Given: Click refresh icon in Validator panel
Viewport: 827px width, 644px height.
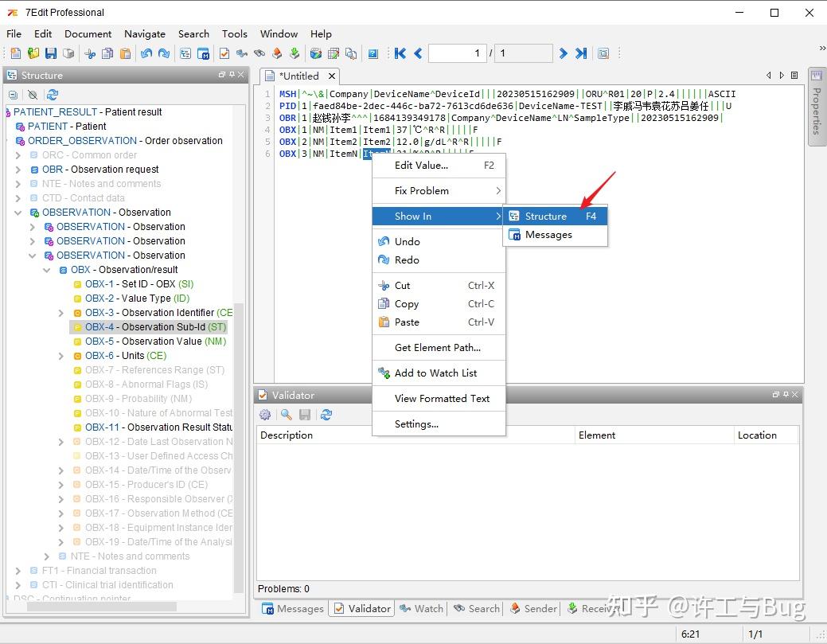Looking at the screenshot, I should [x=326, y=415].
